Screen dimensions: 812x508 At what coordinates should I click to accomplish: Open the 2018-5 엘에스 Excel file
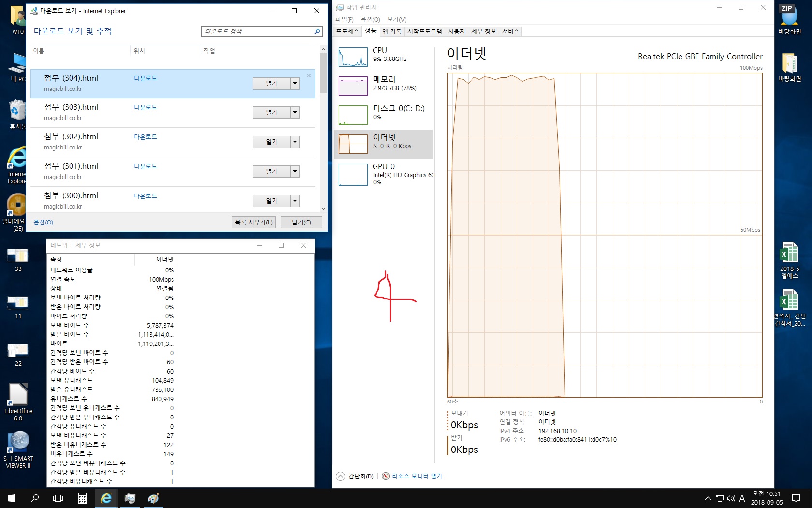click(x=789, y=260)
